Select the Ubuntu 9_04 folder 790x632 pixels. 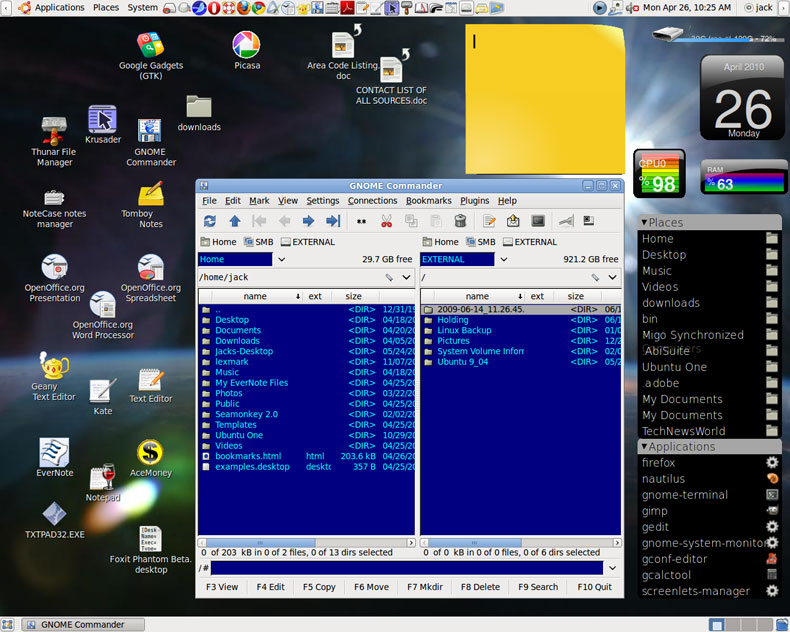(521, 362)
